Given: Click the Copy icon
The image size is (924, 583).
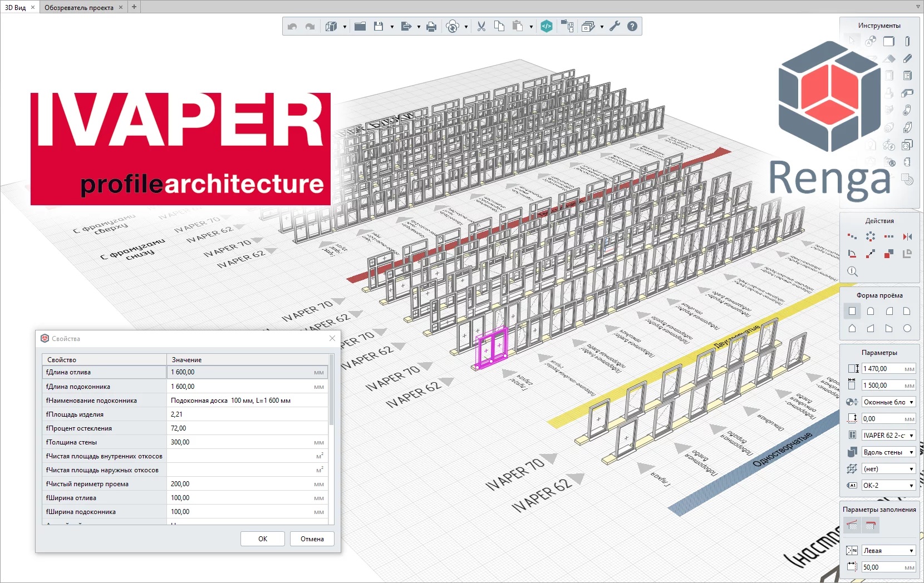Looking at the screenshot, I should [499, 26].
